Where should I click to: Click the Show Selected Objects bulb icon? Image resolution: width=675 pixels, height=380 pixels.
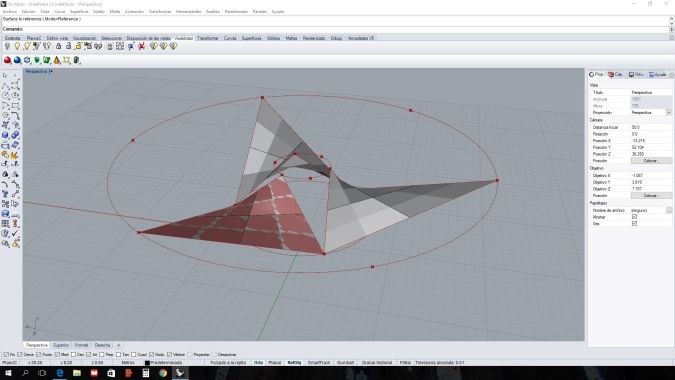27,46
